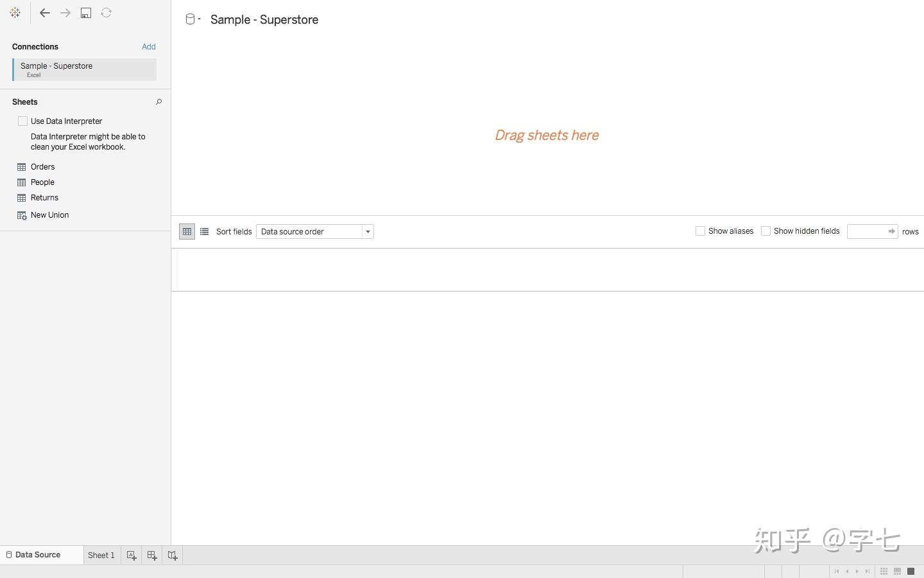924x578 pixels.
Task: Click the New Union icon
Action: pos(22,215)
